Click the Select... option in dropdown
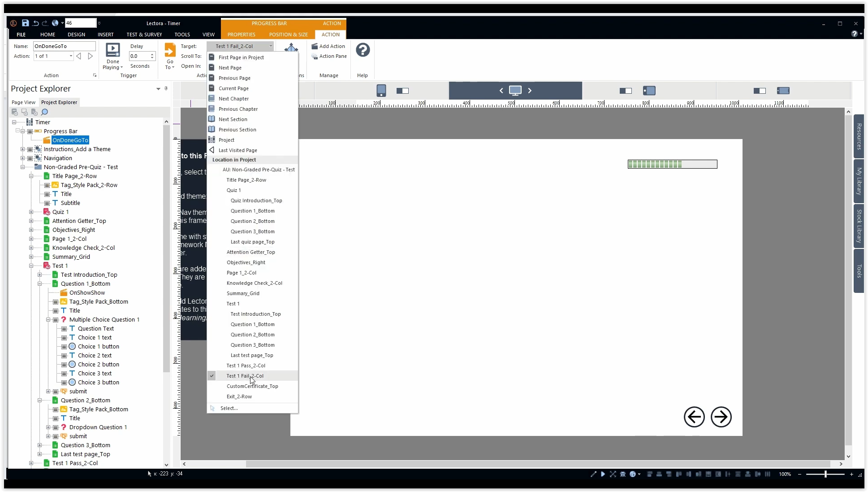This screenshot has width=868, height=492. (x=229, y=408)
